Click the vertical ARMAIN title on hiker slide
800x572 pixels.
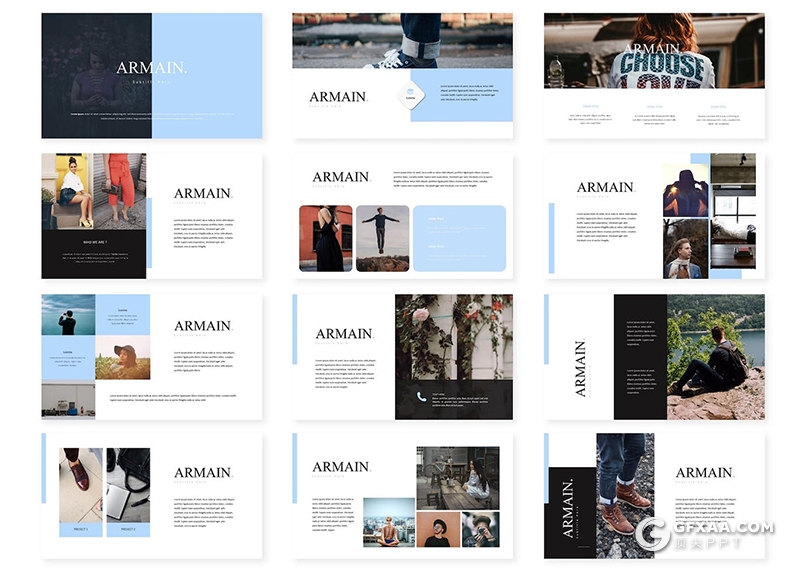pos(581,368)
